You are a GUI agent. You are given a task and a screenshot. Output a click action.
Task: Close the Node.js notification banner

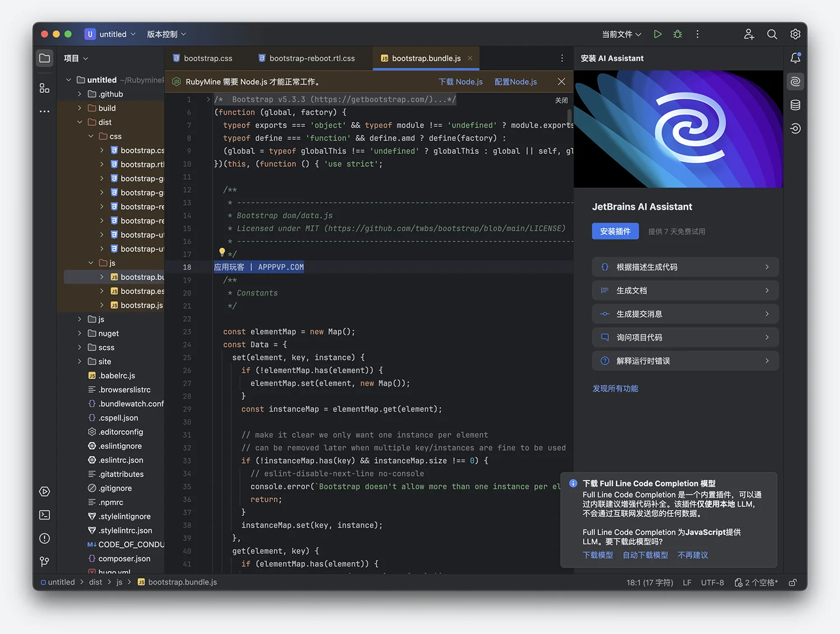pos(561,82)
